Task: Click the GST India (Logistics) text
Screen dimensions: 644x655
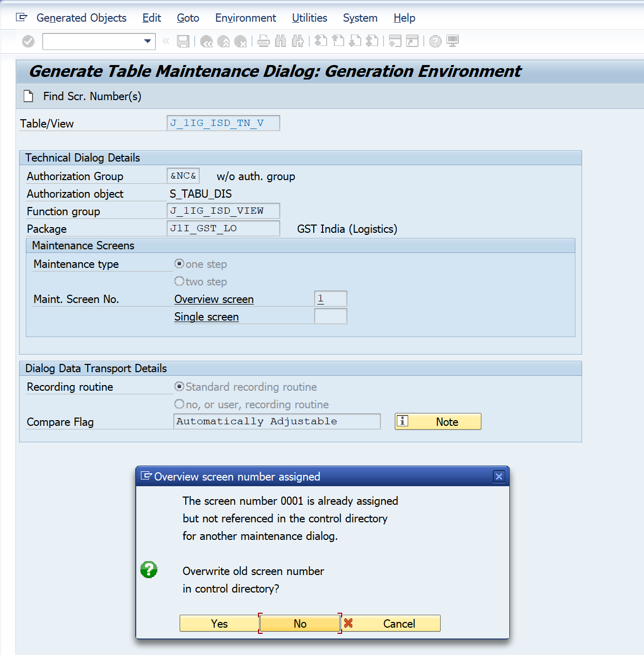Action: tap(347, 229)
